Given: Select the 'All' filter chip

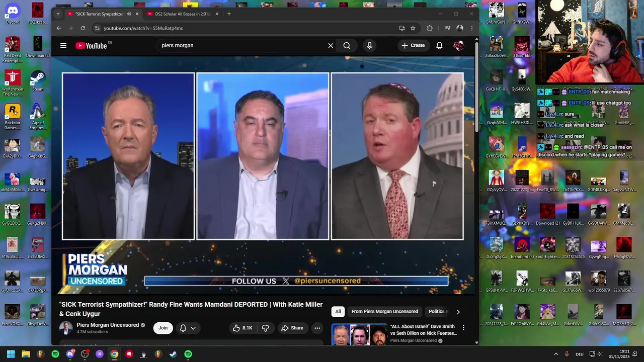Looking at the screenshot, I should click(x=338, y=312).
